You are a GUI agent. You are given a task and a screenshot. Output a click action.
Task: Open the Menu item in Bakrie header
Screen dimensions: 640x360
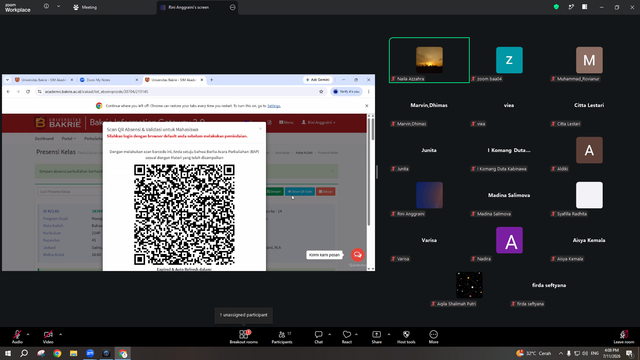coord(286,122)
